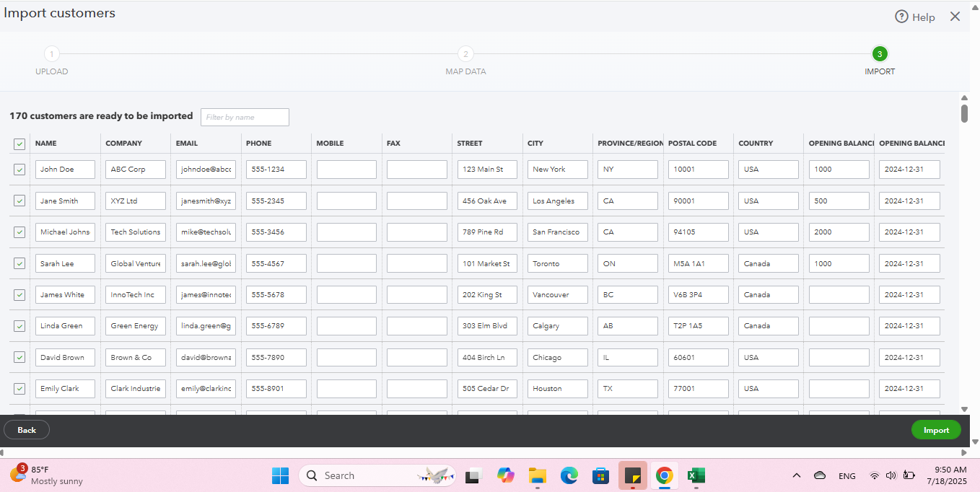
Task: Open Copilot icon in taskbar
Action: point(506,475)
